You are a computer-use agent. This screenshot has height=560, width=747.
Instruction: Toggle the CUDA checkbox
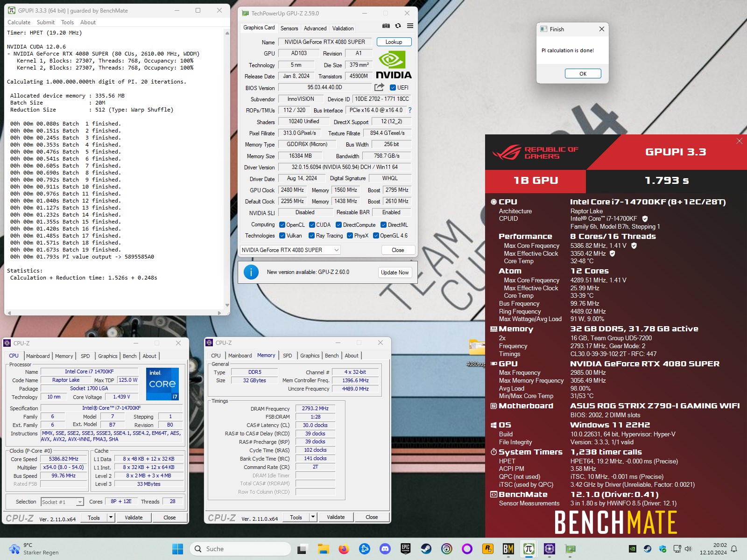pos(312,225)
